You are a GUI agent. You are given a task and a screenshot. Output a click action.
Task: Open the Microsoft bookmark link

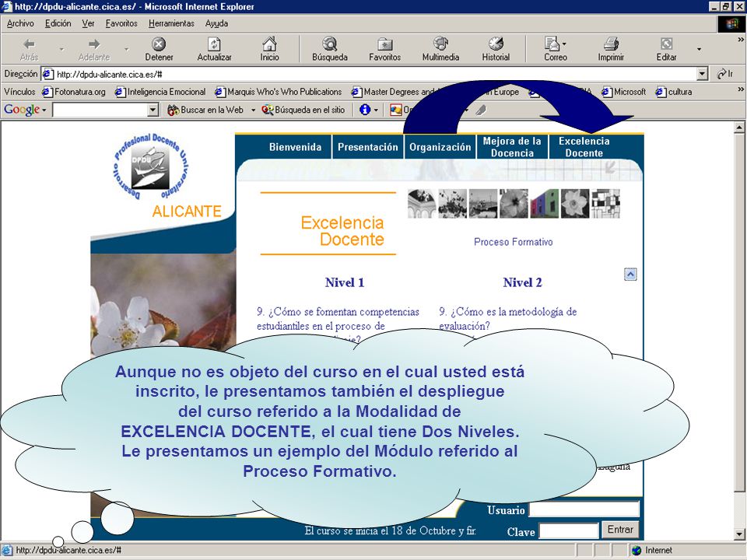point(624,92)
